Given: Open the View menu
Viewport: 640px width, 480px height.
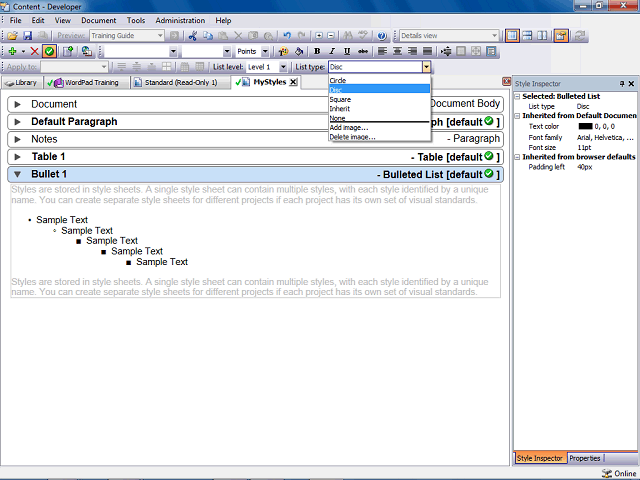Looking at the screenshot, I should click(x=62, y=20).
